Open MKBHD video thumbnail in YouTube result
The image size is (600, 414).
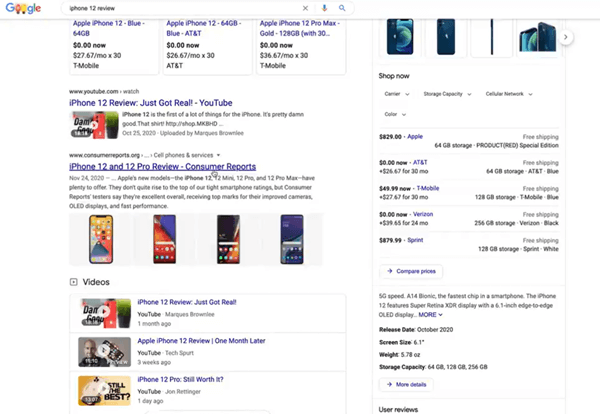point(95,125)
